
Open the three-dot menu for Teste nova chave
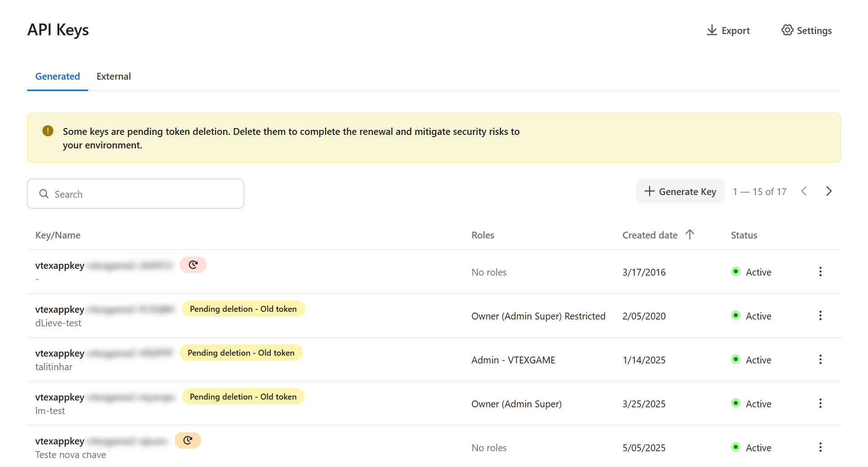pyautogui.click(x=820, y=447)
